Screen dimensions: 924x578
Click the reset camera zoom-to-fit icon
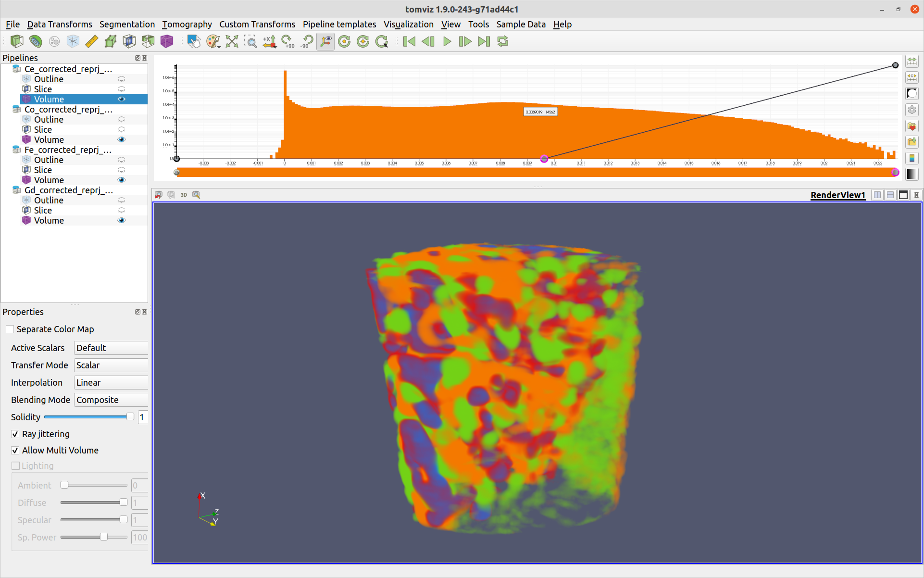(x=232, y=42)
